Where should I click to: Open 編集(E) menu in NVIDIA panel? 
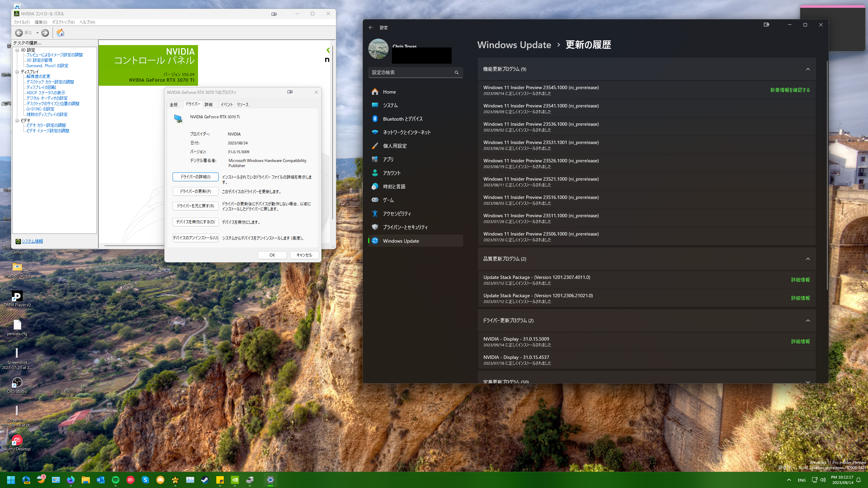pos(41,22)
